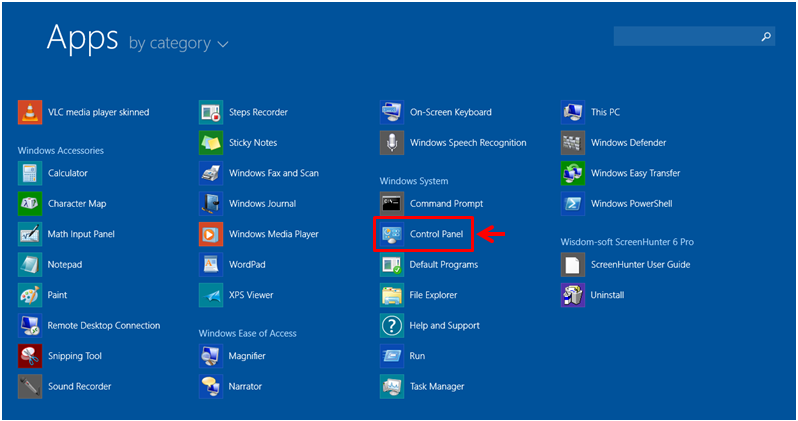Open On-Screen Keyboard icon
The width and height of the screenshot is (798, 421).
point(392,113)
